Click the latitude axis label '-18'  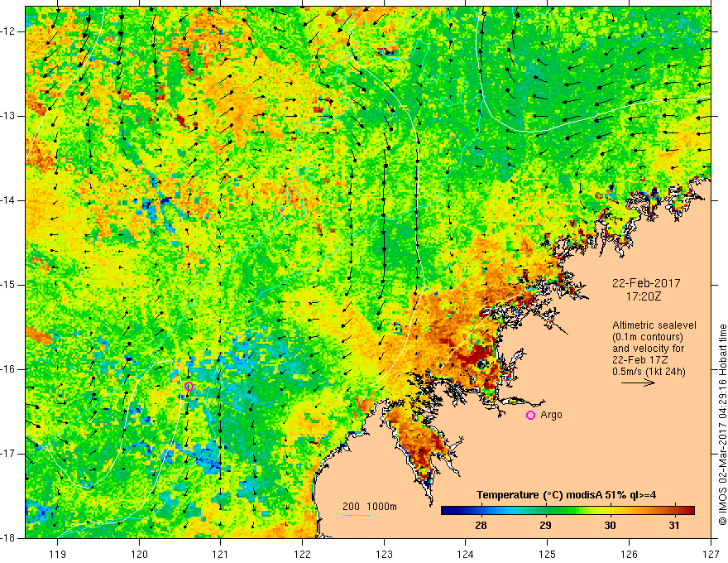click(x=8, y=538)
